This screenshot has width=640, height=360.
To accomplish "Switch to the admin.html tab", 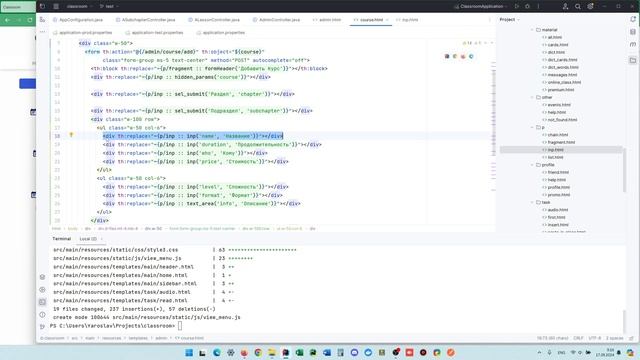I will tap(327, 20).
